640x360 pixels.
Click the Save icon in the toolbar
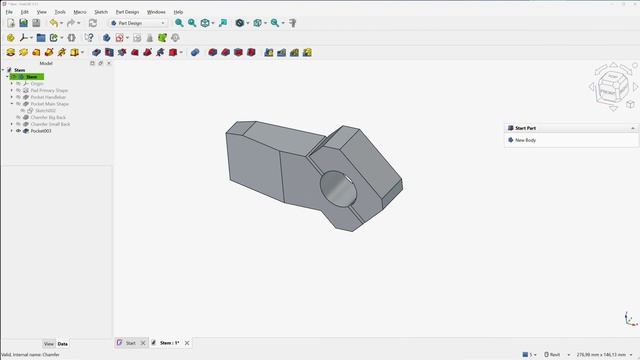click(x=36, y=23)
